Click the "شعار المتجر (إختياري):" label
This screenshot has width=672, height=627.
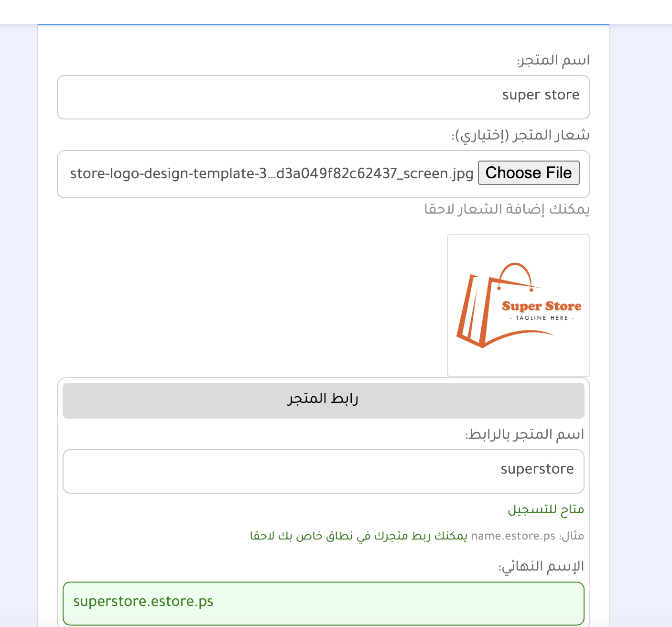pos(520,135)
